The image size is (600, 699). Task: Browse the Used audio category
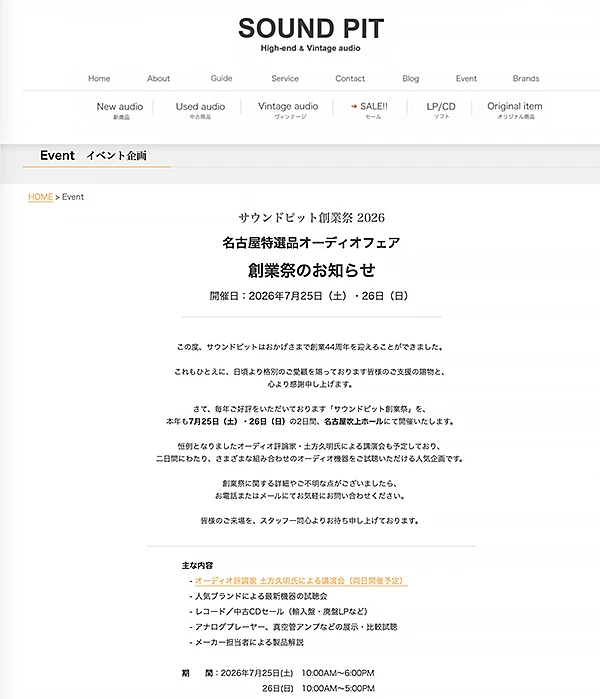(200, 110)
